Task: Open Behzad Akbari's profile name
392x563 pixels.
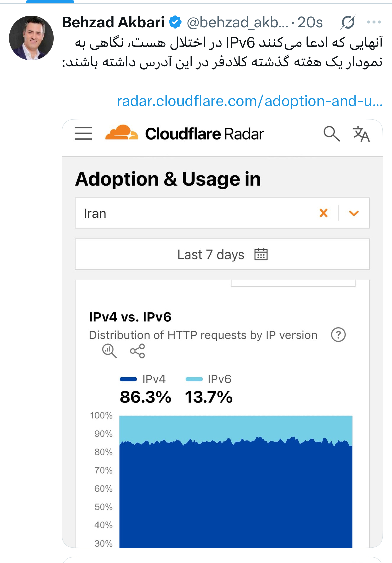Action: [113, 22]
